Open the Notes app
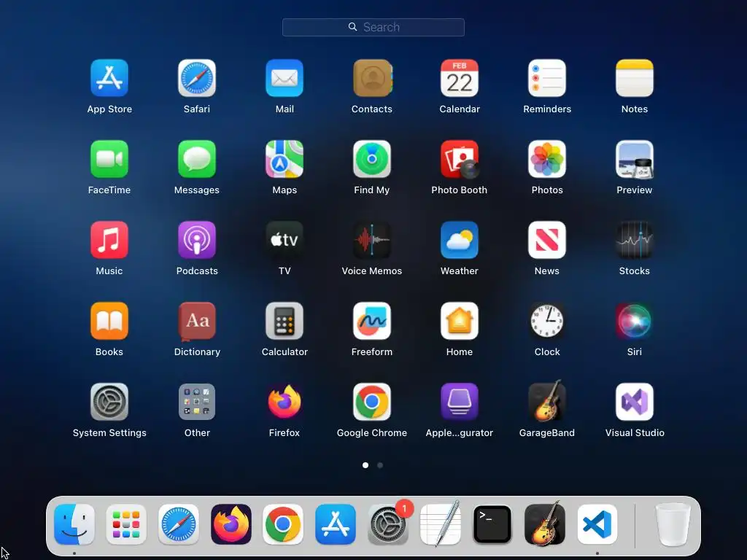Image resolution: width=747 pixels, height=560 pixels. tap(635, 78)
